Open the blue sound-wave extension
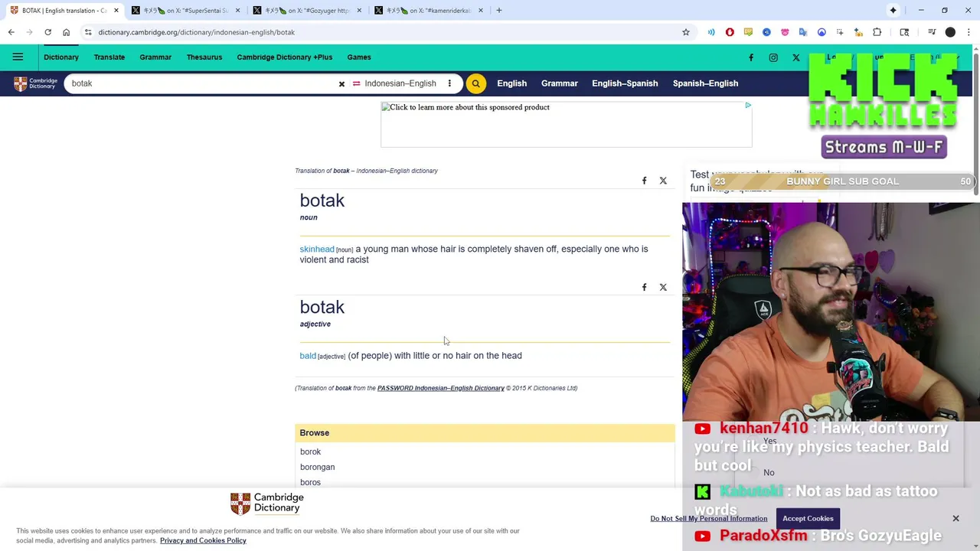 pos(711,32)
